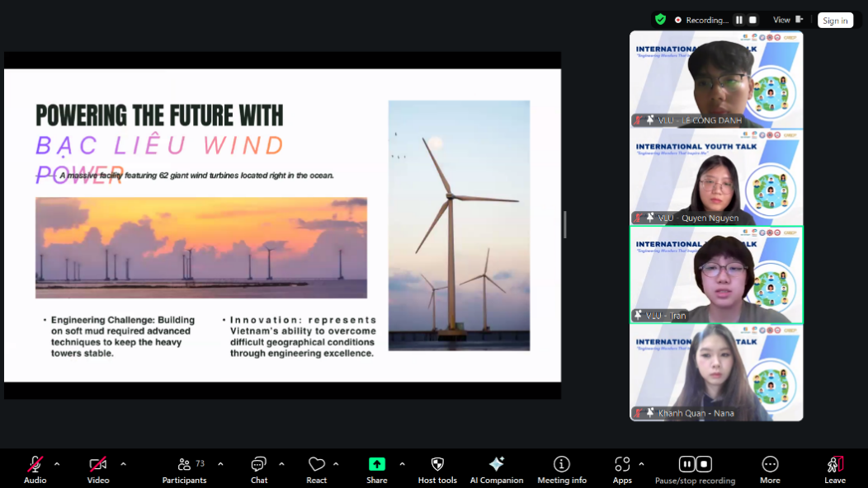
Task: Expand the audio options arrow beside Audio
Action: 57,464
